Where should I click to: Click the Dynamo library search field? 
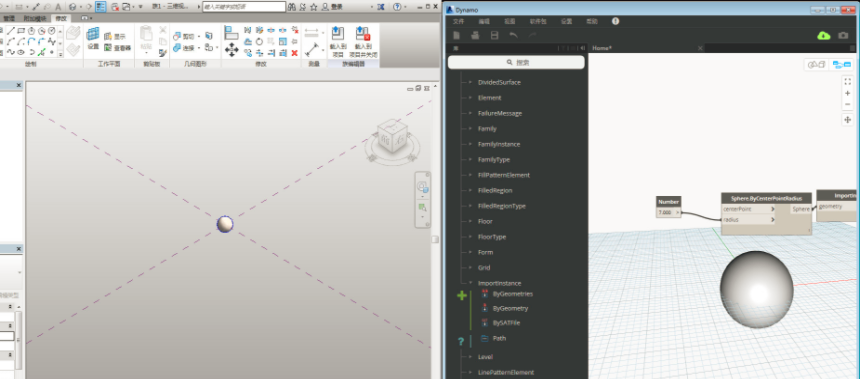pyautogui.click(x=516, y=63)
